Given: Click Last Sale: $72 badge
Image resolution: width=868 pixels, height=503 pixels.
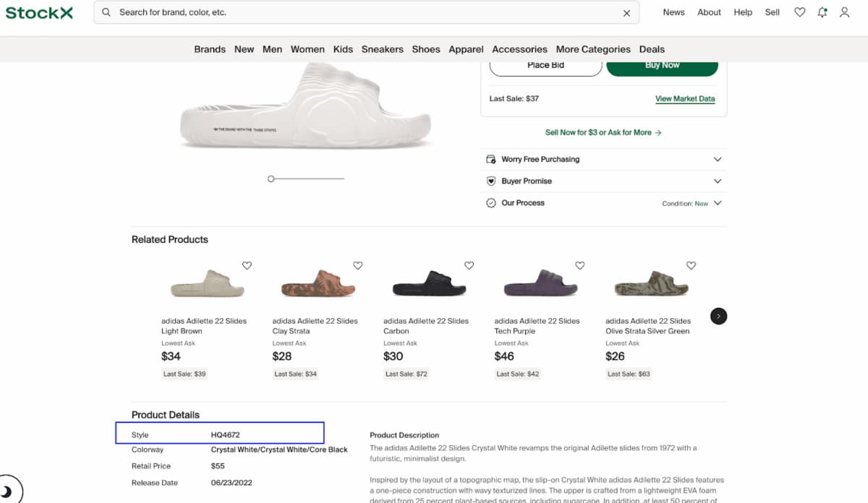Looking at the screenshot, I should [406, 374].
